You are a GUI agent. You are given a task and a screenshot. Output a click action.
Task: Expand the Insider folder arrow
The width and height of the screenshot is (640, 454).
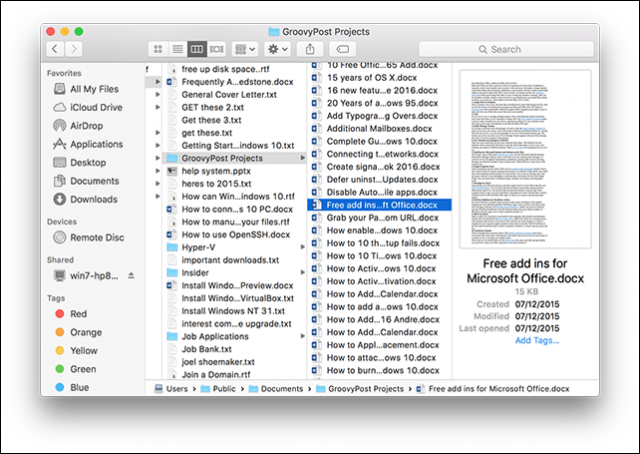coord(302,272)
